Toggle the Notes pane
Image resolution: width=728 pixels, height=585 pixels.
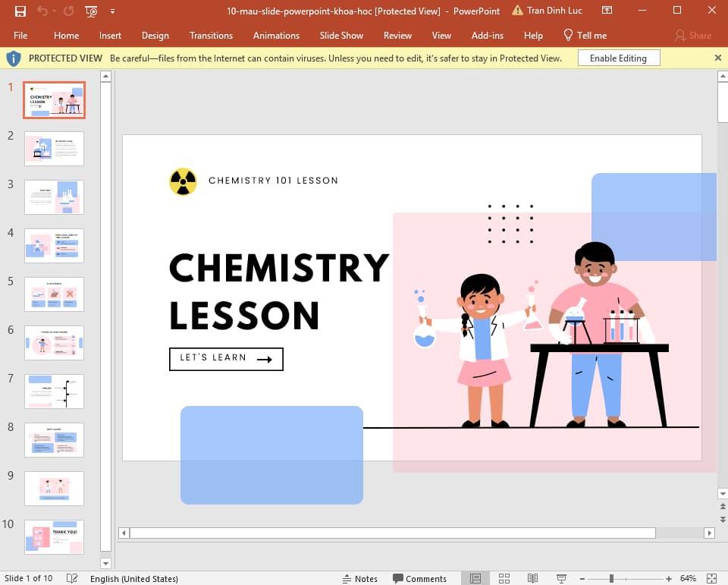click(x=359, y=578)
